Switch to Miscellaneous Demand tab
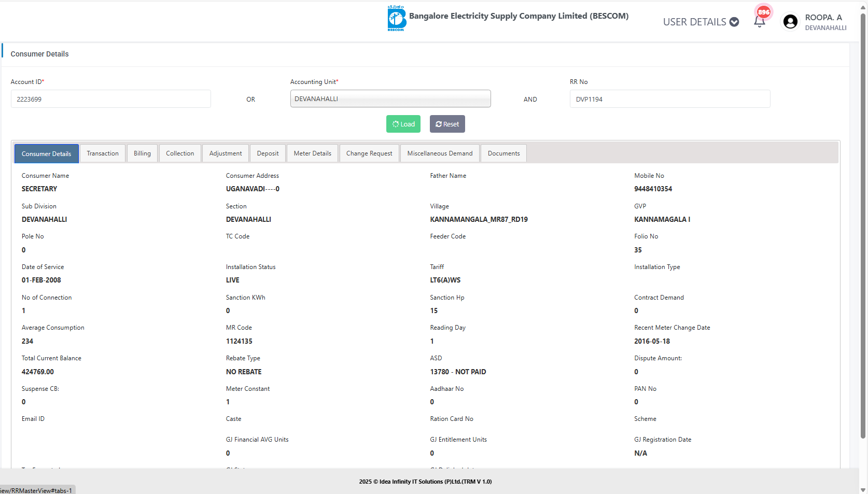The width and height of the screenshot is (868, 494). pyautogui.click(x=440, y=153)
